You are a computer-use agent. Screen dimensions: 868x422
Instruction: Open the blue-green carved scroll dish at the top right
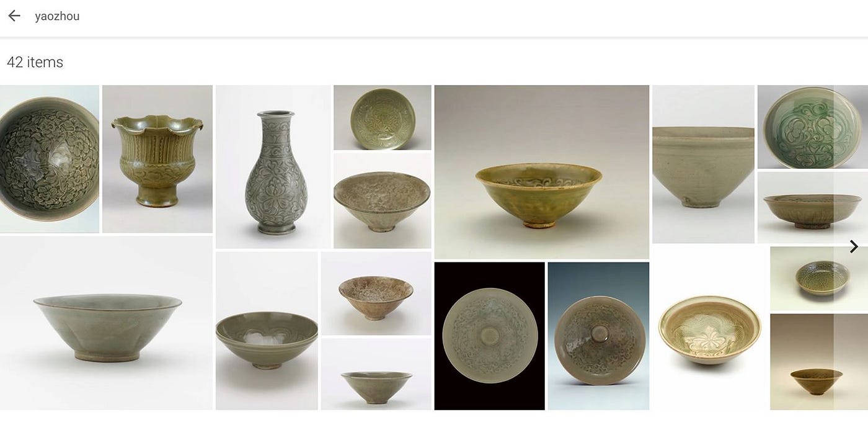coord(812,127)
